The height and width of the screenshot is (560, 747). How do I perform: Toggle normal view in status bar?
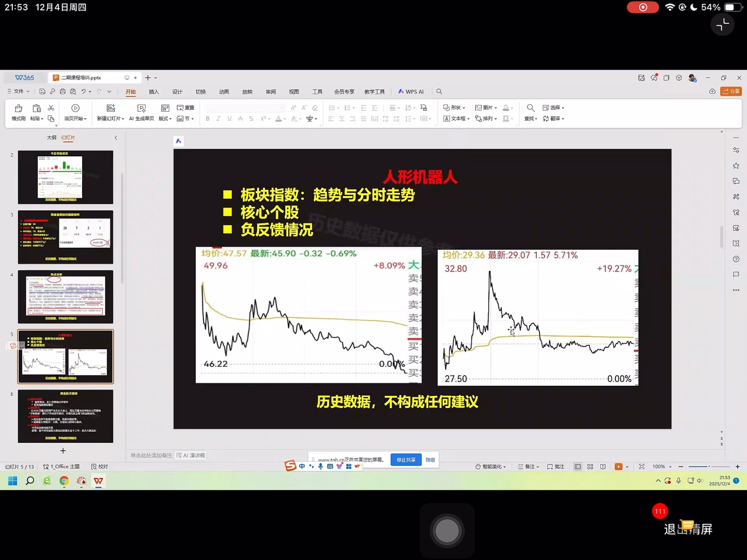click(x=578, y=467)
